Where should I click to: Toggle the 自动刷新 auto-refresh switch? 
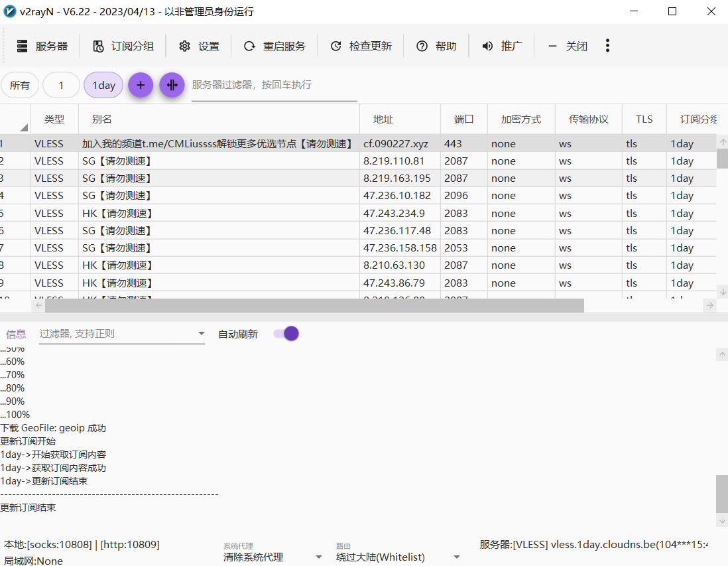[286, 334]
